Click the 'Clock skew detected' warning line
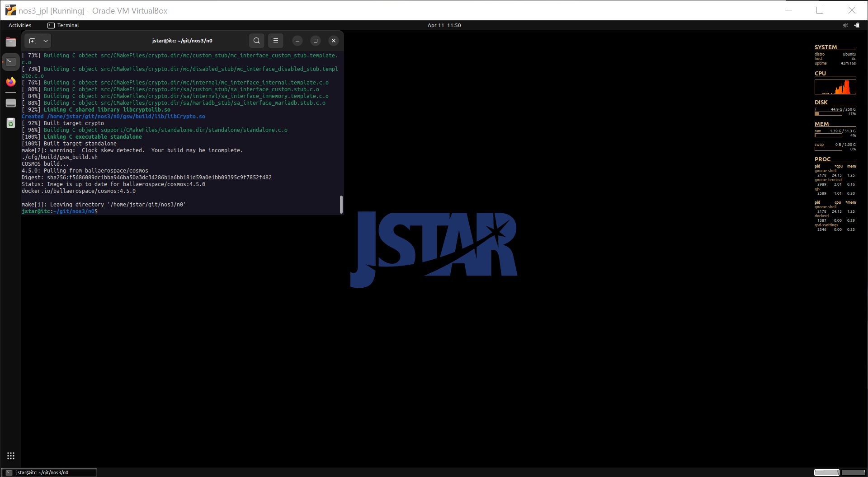Viewport: 868px width, 477px height. coord(132,150)
